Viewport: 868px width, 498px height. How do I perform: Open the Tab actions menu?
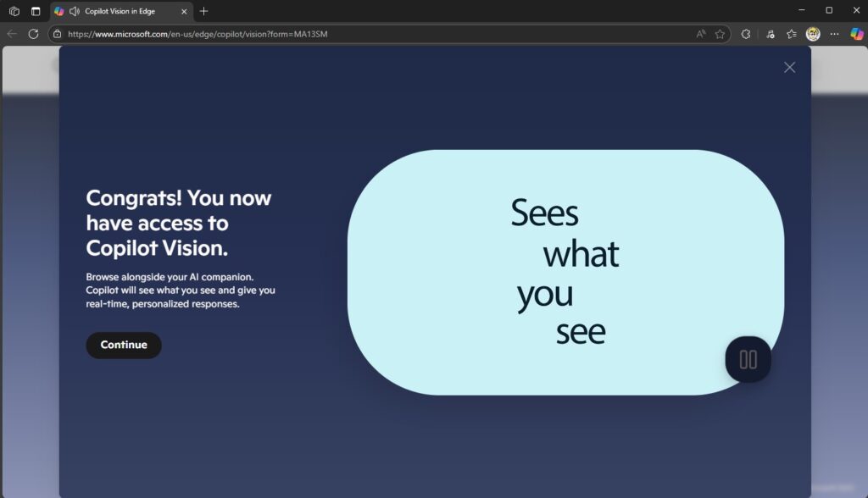36,11
